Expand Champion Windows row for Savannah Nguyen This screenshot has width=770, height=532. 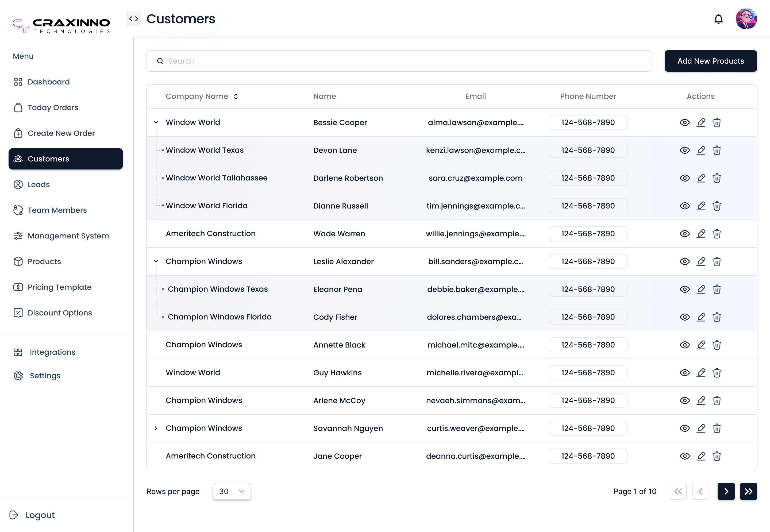[x=156, y=428]
